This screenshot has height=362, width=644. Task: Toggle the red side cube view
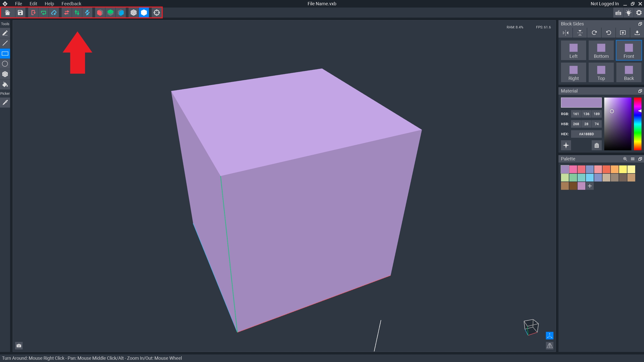tap(100, 13)
